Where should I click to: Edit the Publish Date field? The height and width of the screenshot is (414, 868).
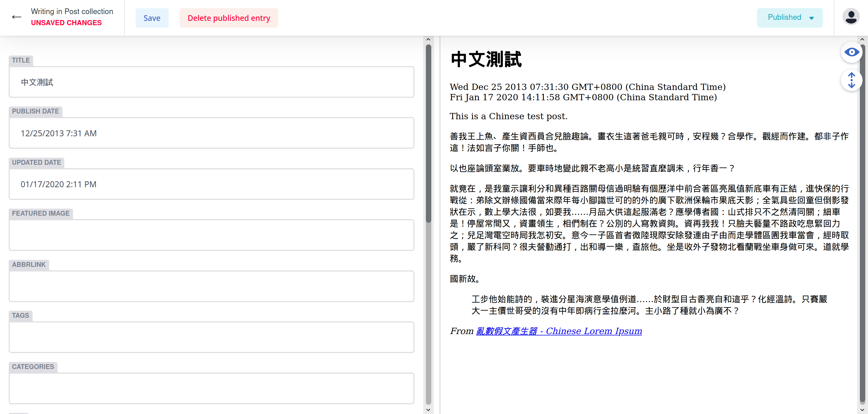tap(211, 133)
